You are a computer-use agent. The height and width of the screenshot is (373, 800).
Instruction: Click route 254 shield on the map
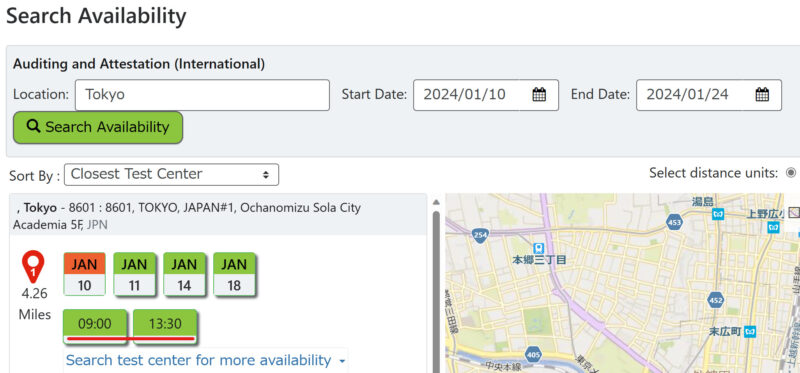[481, 235]
